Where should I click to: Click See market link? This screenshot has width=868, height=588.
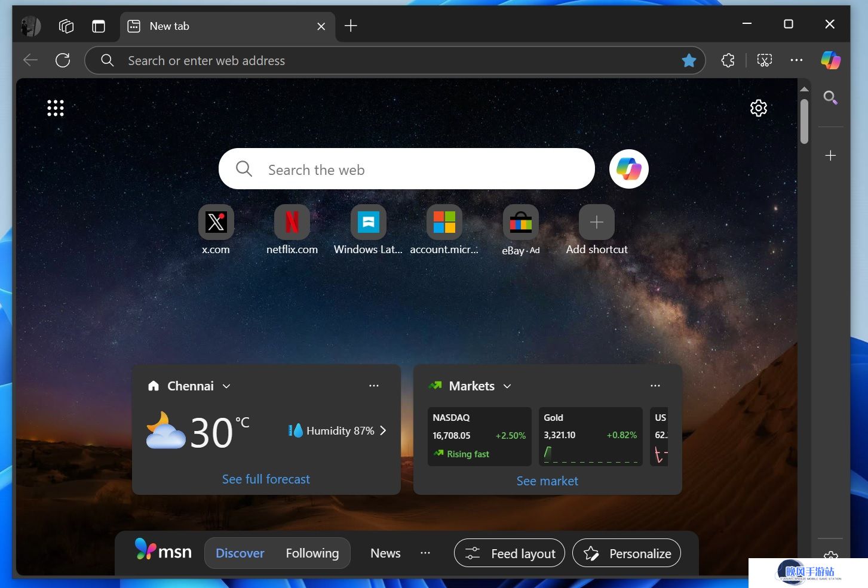pos(547,481)
